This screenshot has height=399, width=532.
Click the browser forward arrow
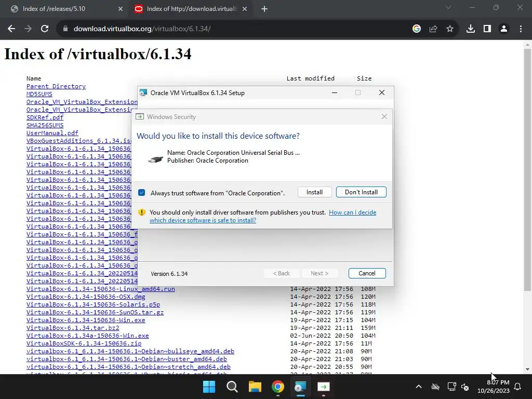click(28, 29)
